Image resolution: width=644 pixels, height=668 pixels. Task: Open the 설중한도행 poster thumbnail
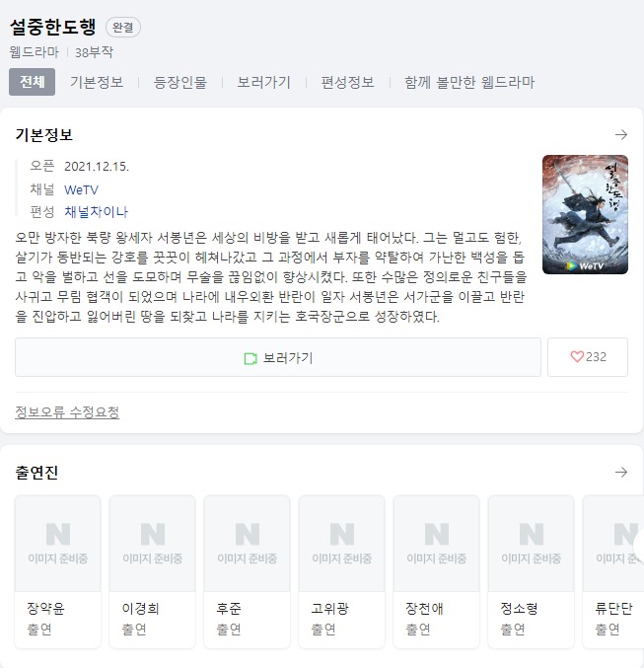coord(585,214)
